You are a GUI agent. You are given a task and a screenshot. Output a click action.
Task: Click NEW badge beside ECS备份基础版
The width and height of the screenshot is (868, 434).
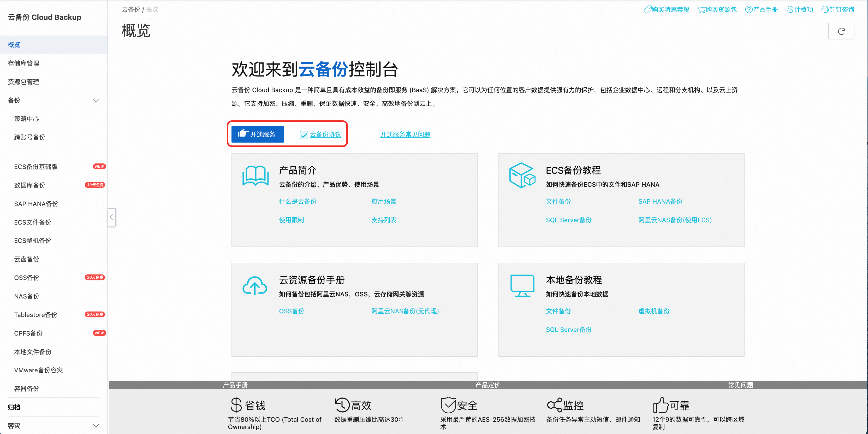click(99, 166)
